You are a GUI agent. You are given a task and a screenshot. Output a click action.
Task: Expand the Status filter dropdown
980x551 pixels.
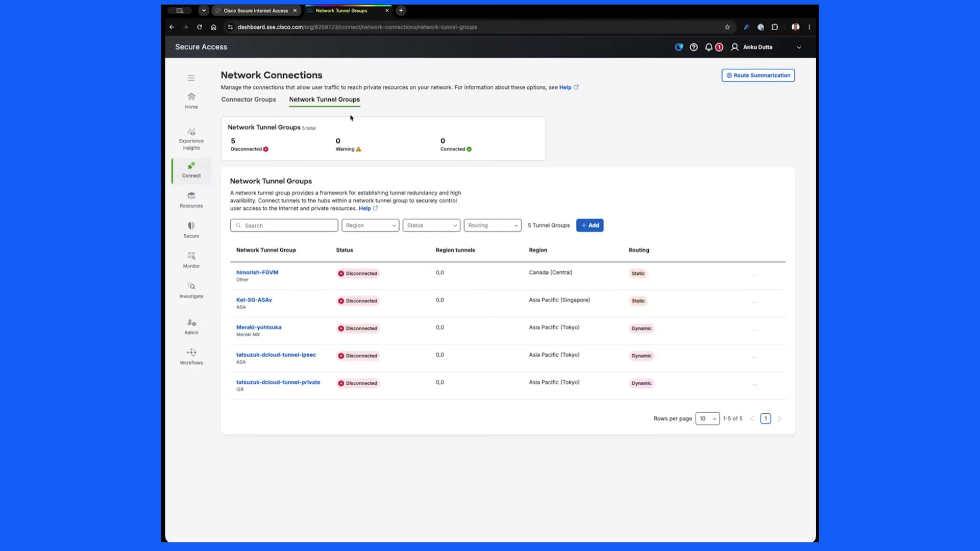tap(431, 226)
